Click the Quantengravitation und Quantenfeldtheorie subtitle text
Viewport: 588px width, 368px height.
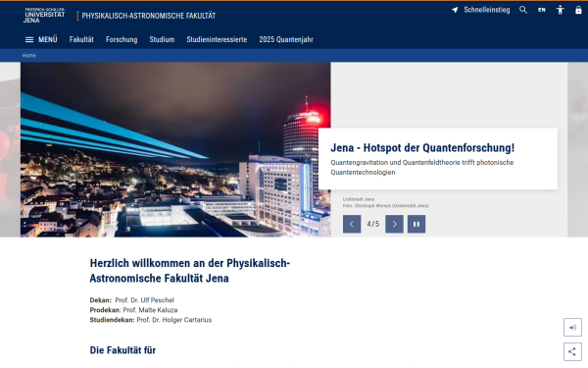(x=421, y=168)
